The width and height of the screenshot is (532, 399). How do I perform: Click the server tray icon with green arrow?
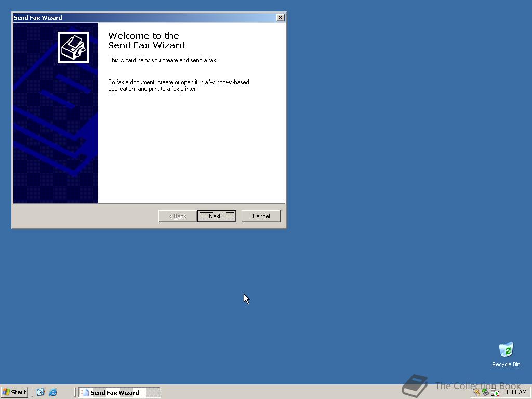[495, 393]
